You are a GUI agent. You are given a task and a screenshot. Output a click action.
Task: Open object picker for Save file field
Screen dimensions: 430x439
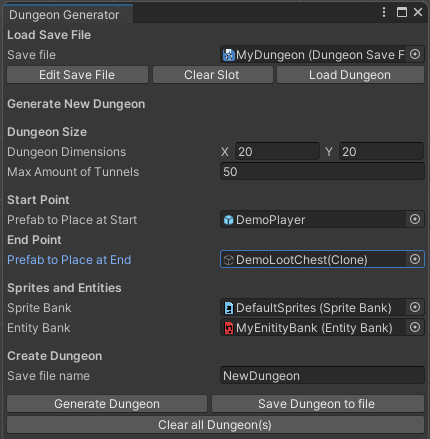click(415, 54)
